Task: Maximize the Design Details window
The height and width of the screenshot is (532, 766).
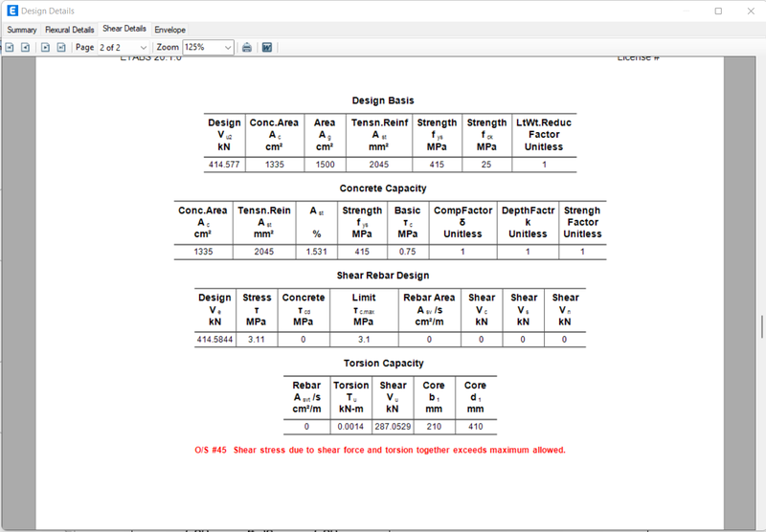Action: 718,11
